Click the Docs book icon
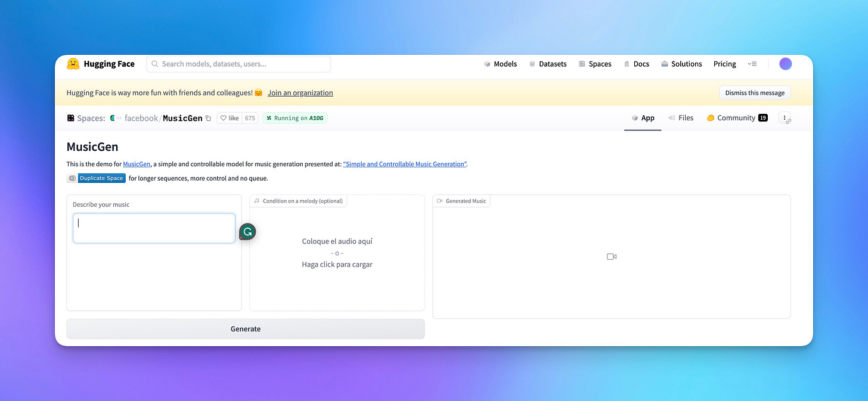Screen dimensions: 868x401 click(x=627, y=64)
